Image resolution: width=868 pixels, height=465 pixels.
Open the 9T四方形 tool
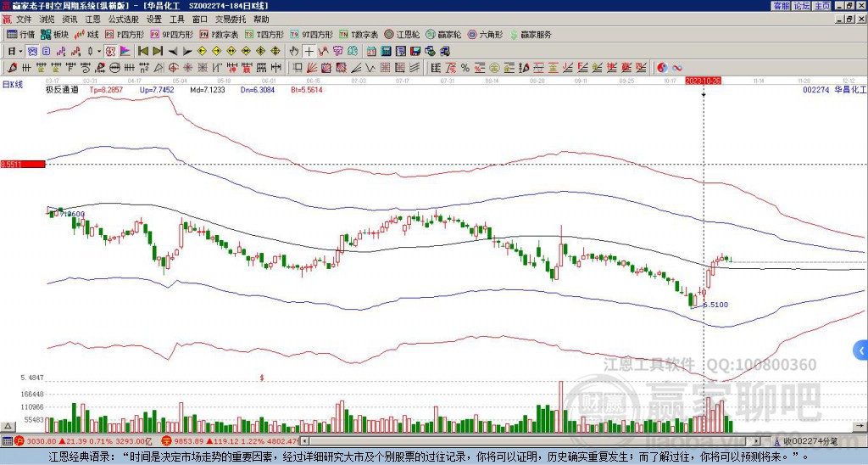311,34
